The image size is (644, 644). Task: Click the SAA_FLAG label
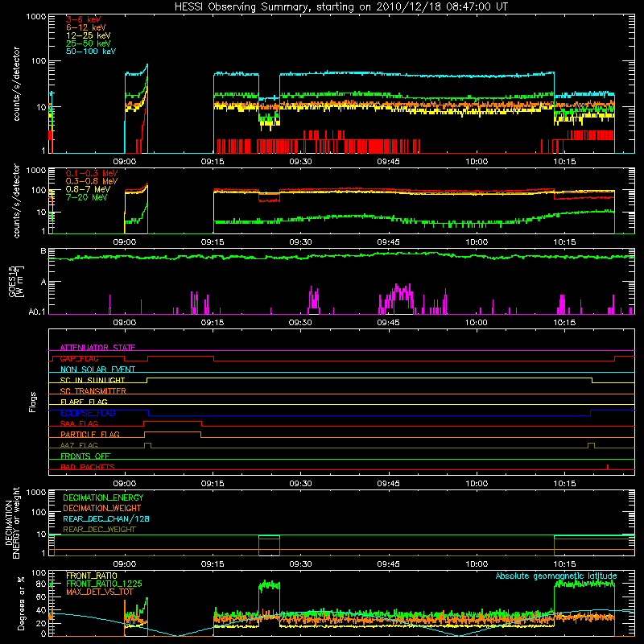79,423
